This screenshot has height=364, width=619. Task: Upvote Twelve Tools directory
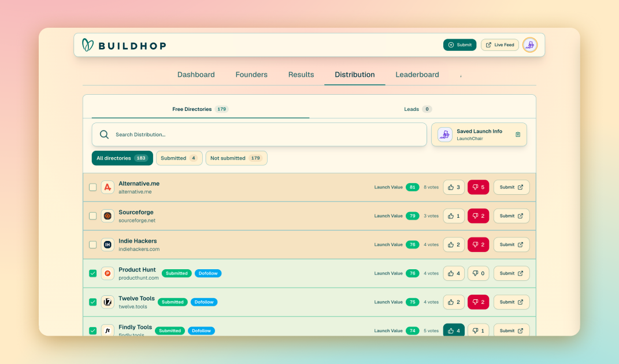(x=454, y=302)
